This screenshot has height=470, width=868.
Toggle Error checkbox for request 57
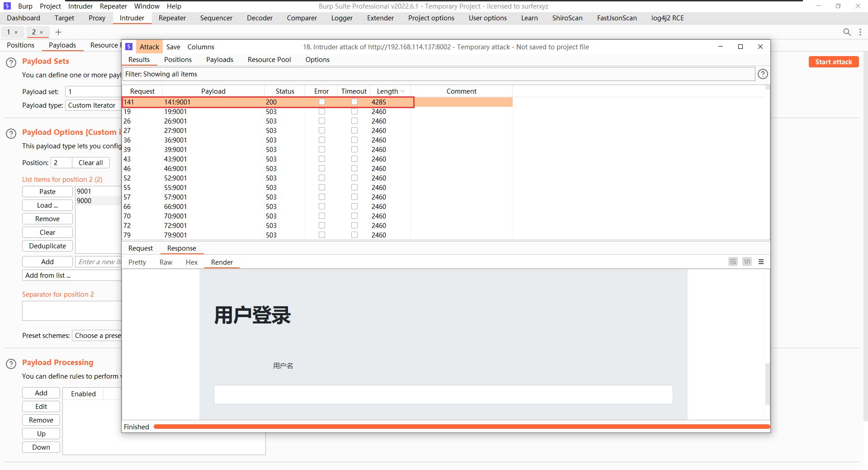(322, 197)
